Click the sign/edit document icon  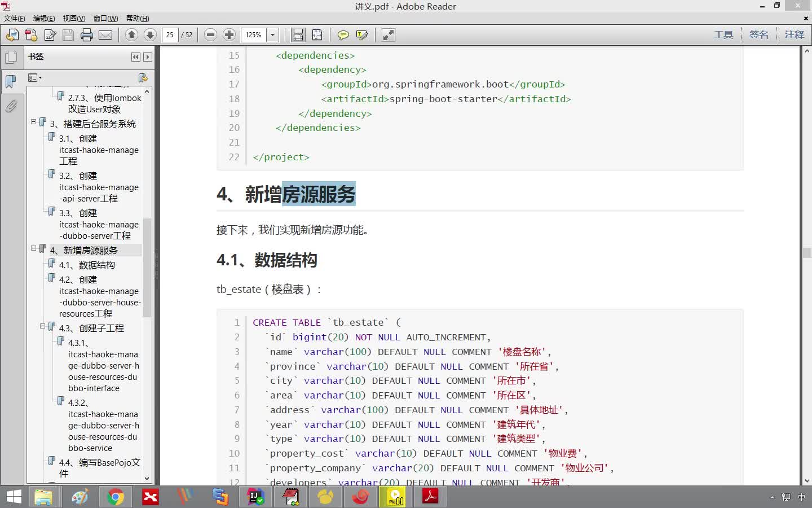click(x=50, y=35)
